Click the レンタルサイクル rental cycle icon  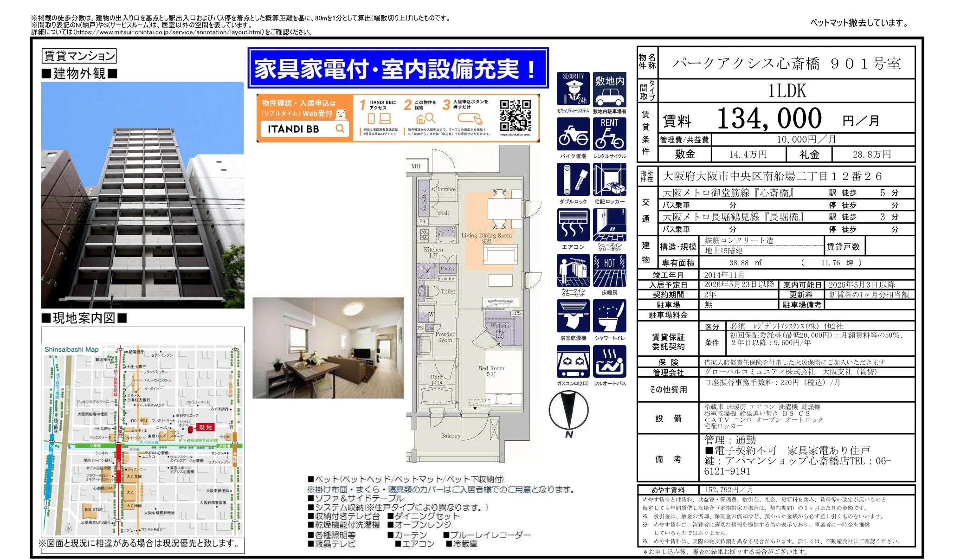coord(608,134)
